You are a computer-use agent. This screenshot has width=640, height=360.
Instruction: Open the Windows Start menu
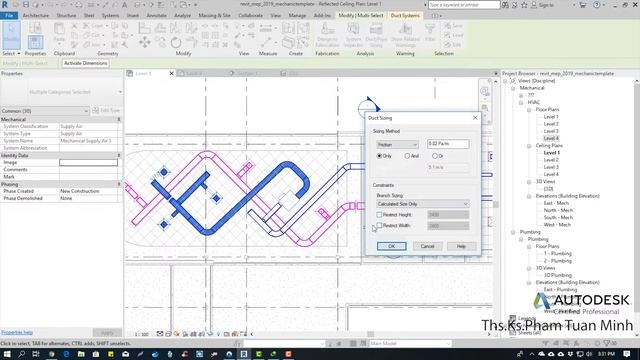click(x=7, y=354)
